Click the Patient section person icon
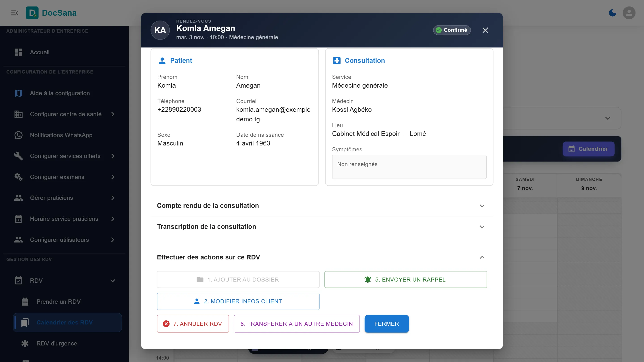The width and height of the screenshot is (644, 362). (x=162, y=61)
